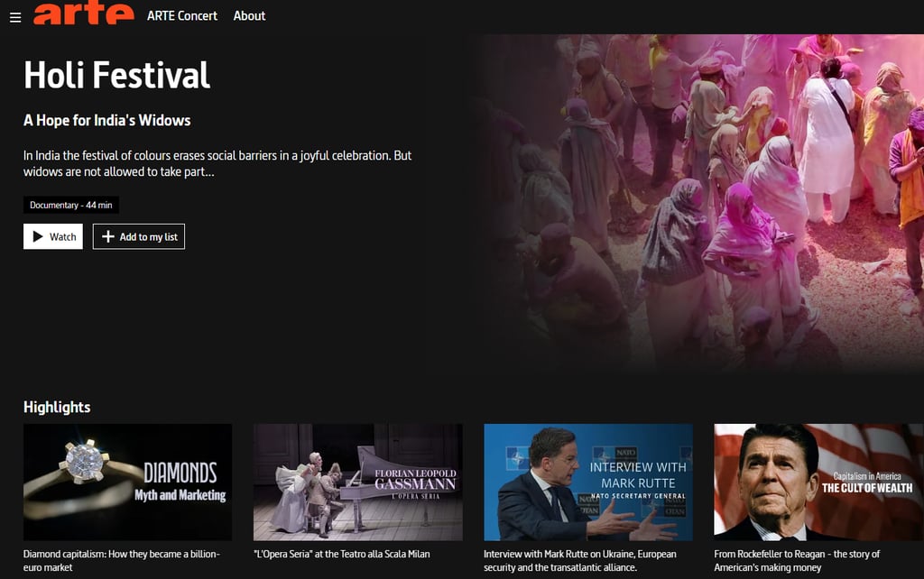Open the Diamonds Myth and Marketing thumbnail

(128, 482)
